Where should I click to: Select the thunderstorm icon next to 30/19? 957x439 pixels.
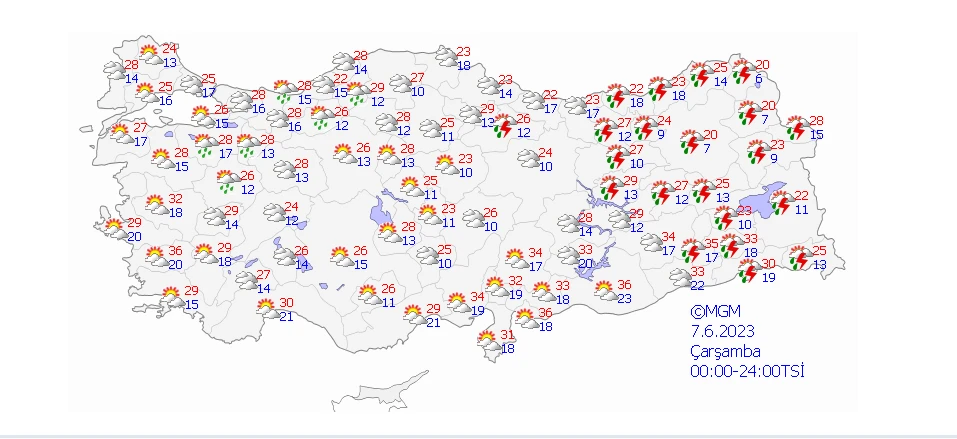[749, 270]
